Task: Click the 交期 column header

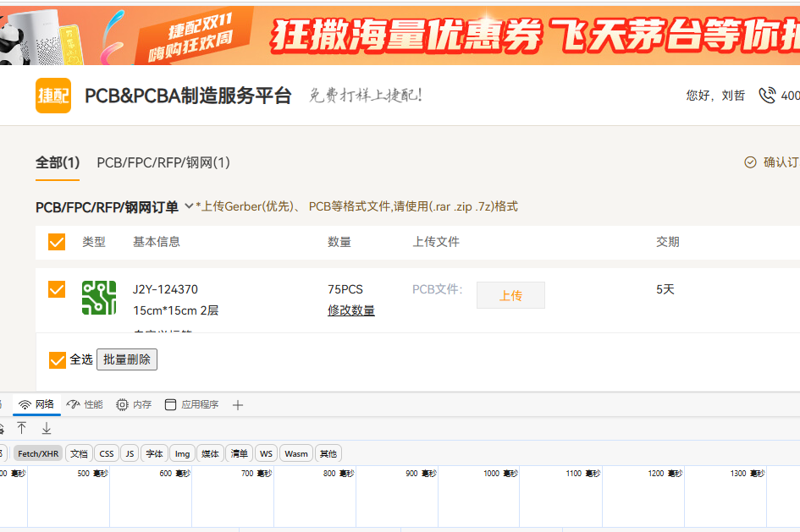Action: coord(668,242)
